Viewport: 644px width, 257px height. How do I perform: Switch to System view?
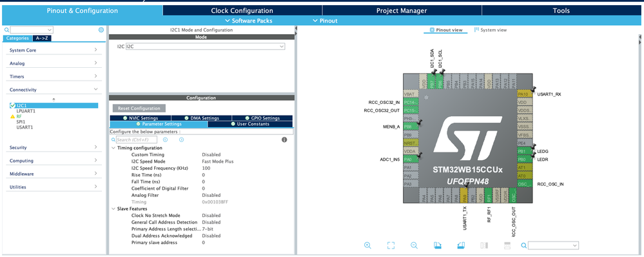coord(491,30)
